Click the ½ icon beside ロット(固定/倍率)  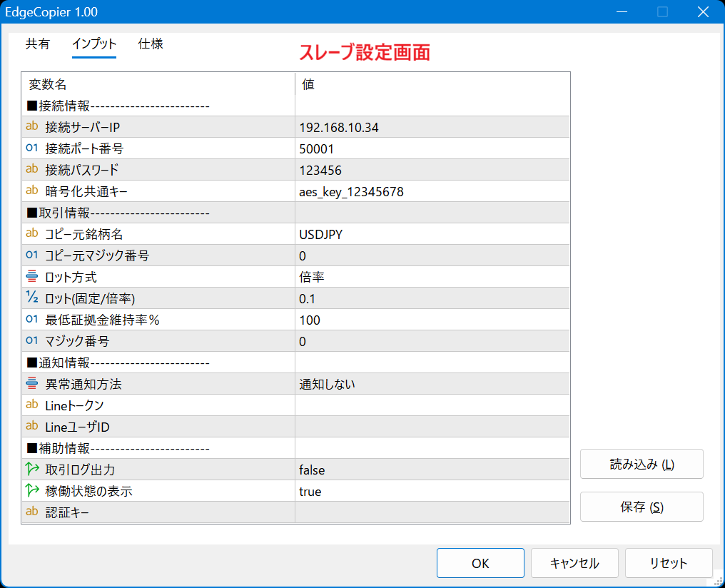32,298
